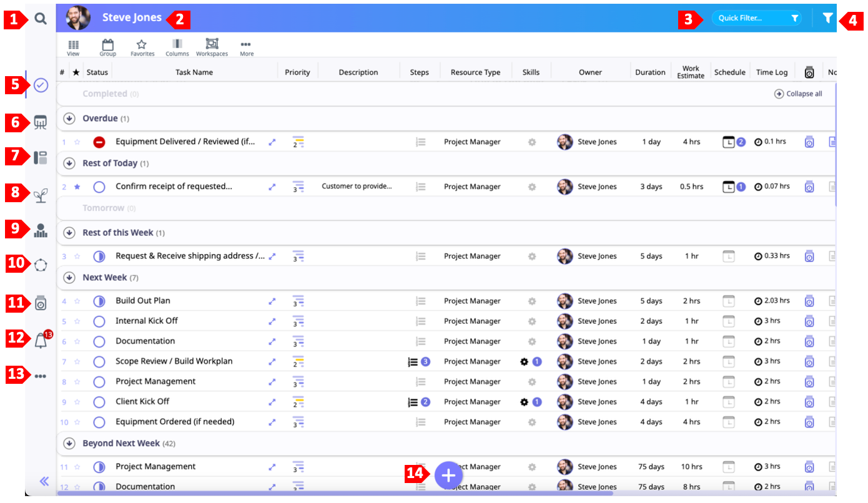Open the Build Out Plan task name
The height and width of the screenshot is (503, 868).
click(x=143, y=301)
